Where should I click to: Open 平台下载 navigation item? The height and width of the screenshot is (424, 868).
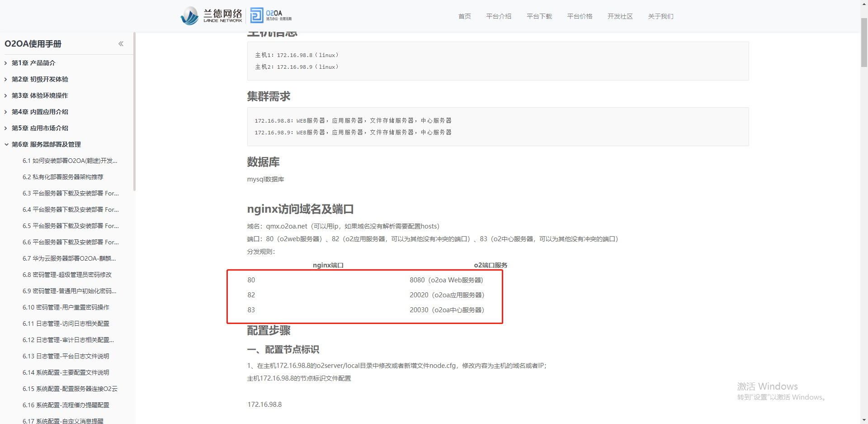coord(539,16)
